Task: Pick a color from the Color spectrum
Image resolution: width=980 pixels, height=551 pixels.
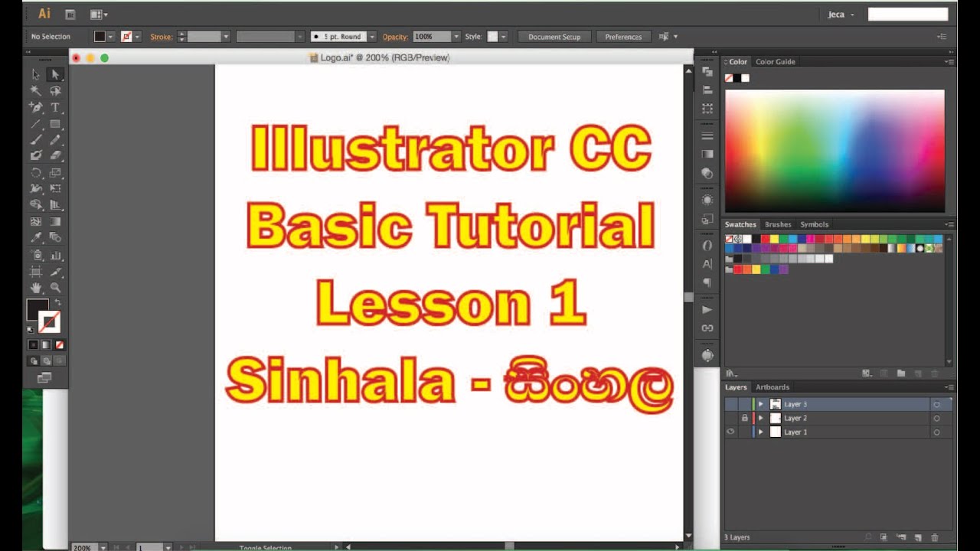Action: point(835,151)
